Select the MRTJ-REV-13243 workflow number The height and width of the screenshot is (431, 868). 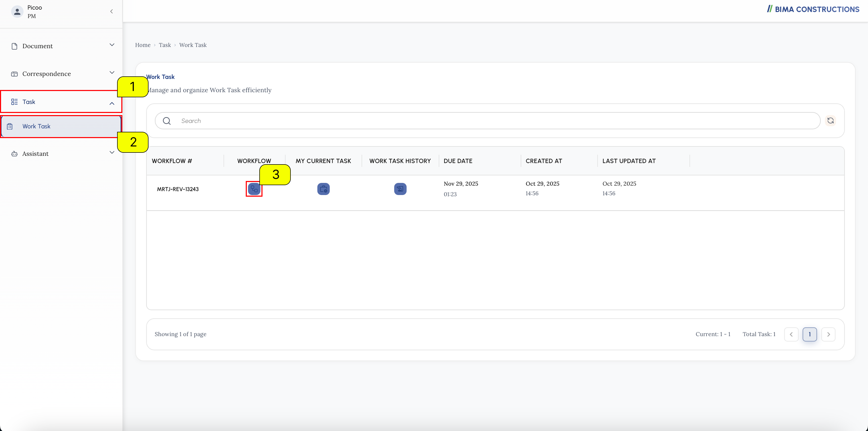coord(178,189)
